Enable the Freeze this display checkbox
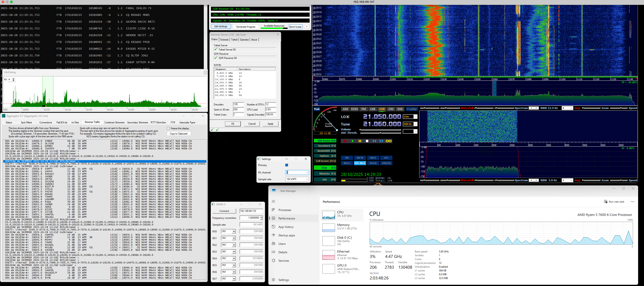The image size is (644, 286). pos(168,128)
